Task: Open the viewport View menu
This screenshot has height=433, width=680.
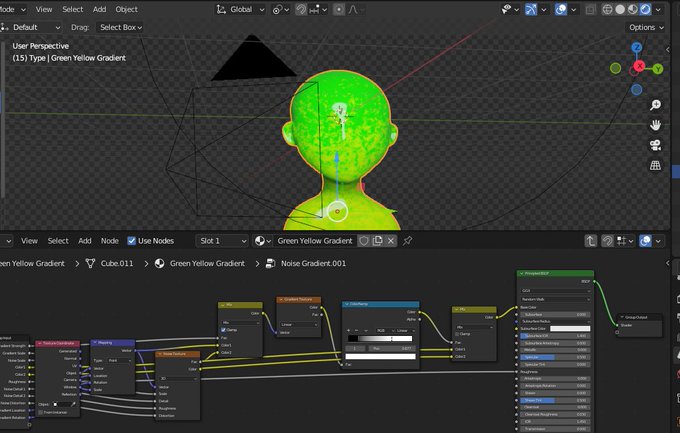Action: (x=44, y=9)
